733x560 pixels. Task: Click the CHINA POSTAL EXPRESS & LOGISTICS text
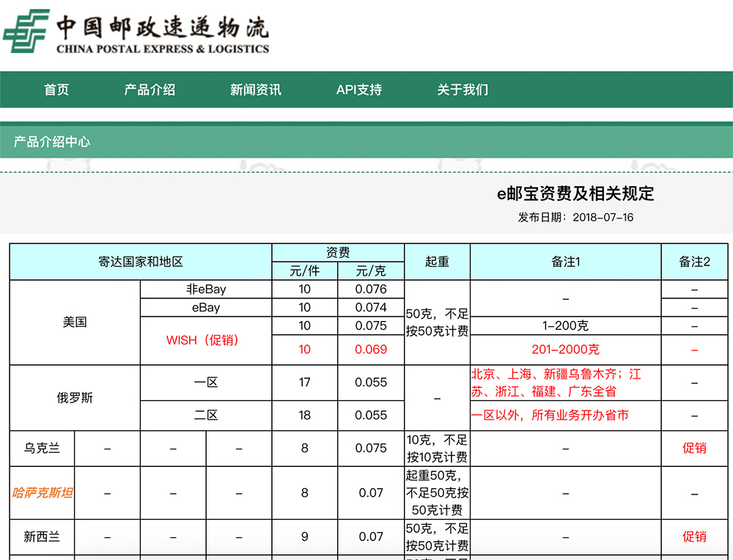click(163, 49)
